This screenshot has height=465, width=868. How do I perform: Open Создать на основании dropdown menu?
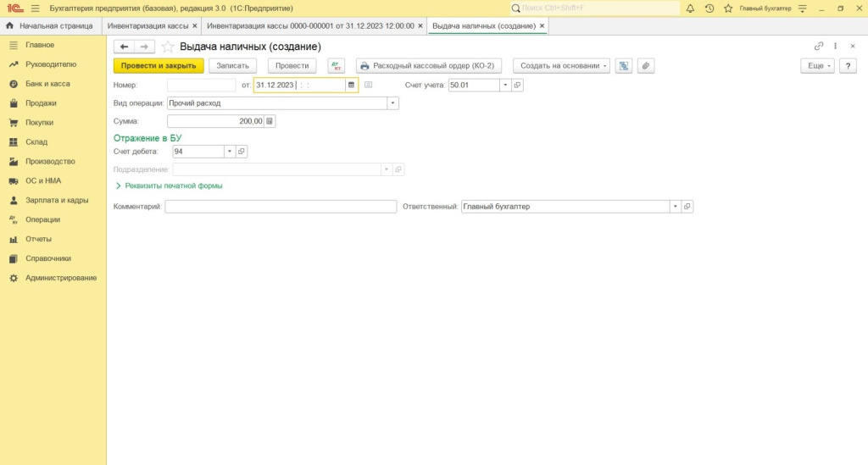[x=561, y=66]
